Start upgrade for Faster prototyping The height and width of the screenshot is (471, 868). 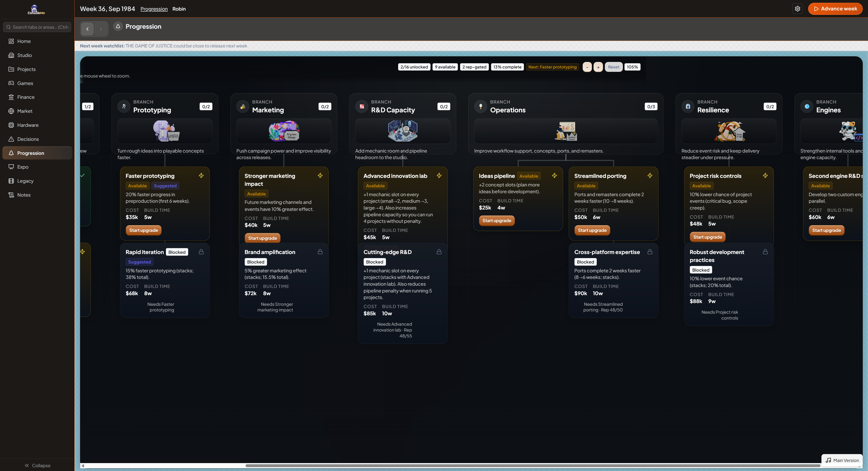click(144, 230)
